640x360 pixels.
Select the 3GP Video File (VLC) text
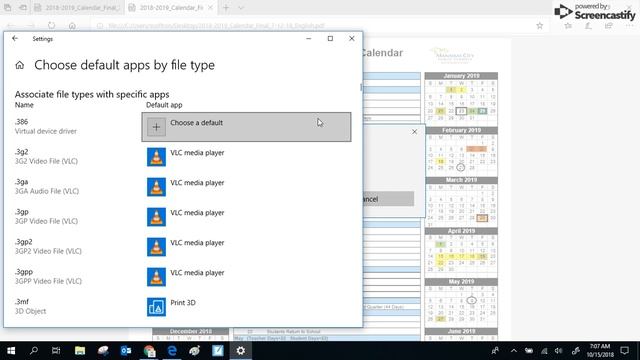point(46,221)
